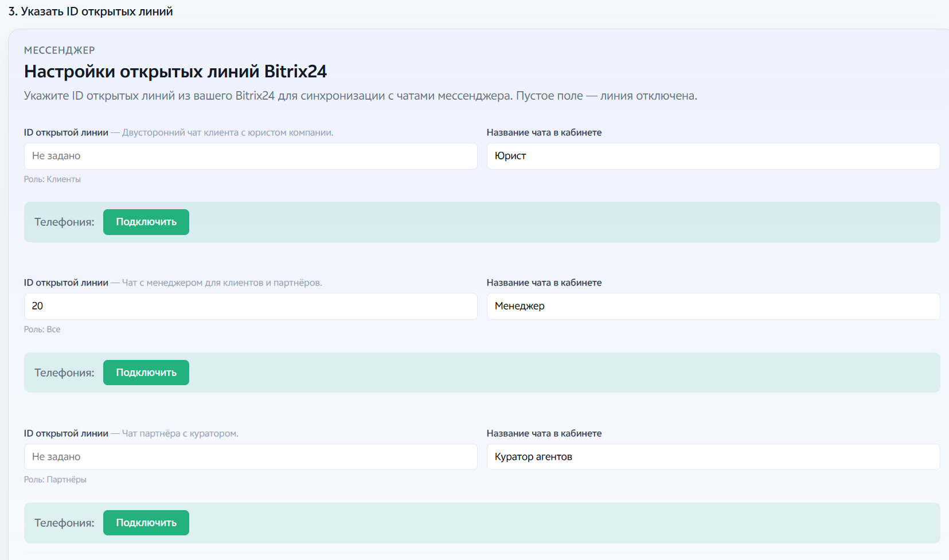Click the text Роль: Все

point(42,330)
